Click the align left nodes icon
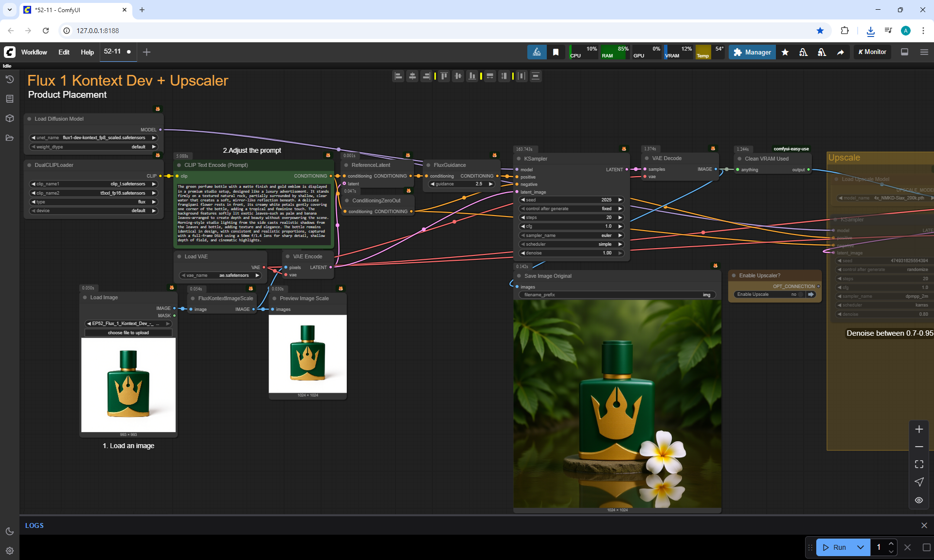This screenshot has width=934, height=560. tap(398, 76)
